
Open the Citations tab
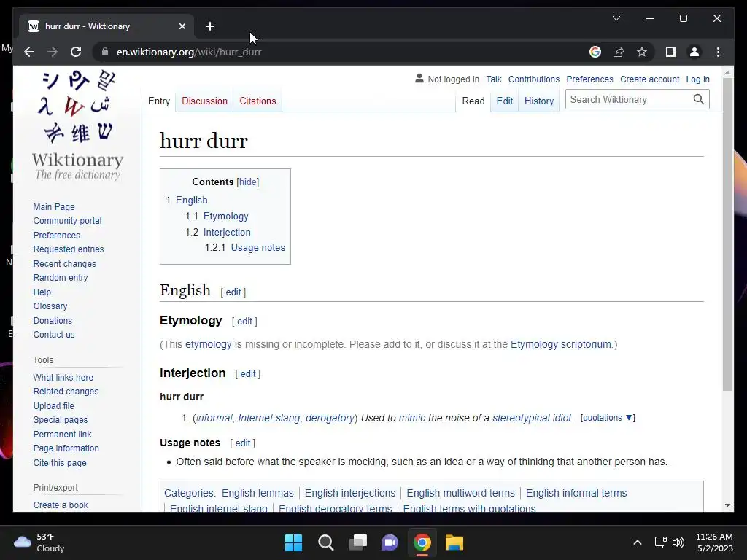tap(258, 101)
